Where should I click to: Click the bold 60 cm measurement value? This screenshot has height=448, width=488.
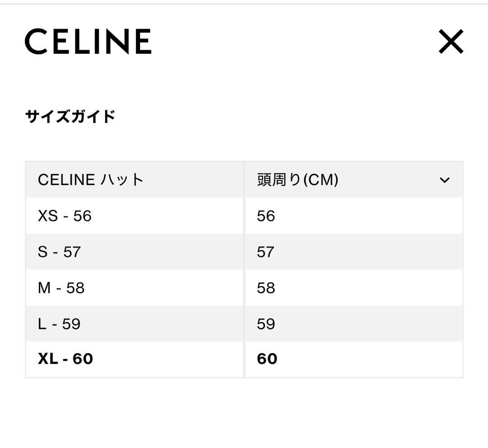coord(266,359)
